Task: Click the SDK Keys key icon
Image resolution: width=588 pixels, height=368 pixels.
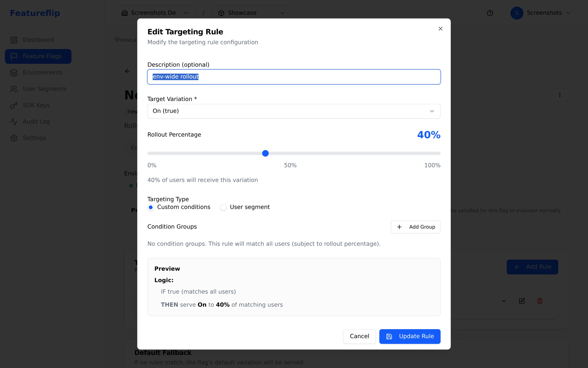Action: [x=14, y=105]
